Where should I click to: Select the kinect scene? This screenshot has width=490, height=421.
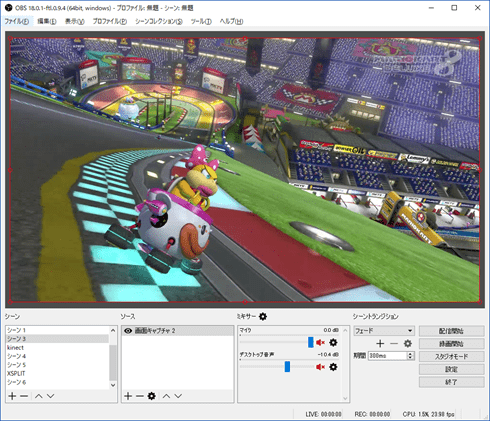point(57,347)
